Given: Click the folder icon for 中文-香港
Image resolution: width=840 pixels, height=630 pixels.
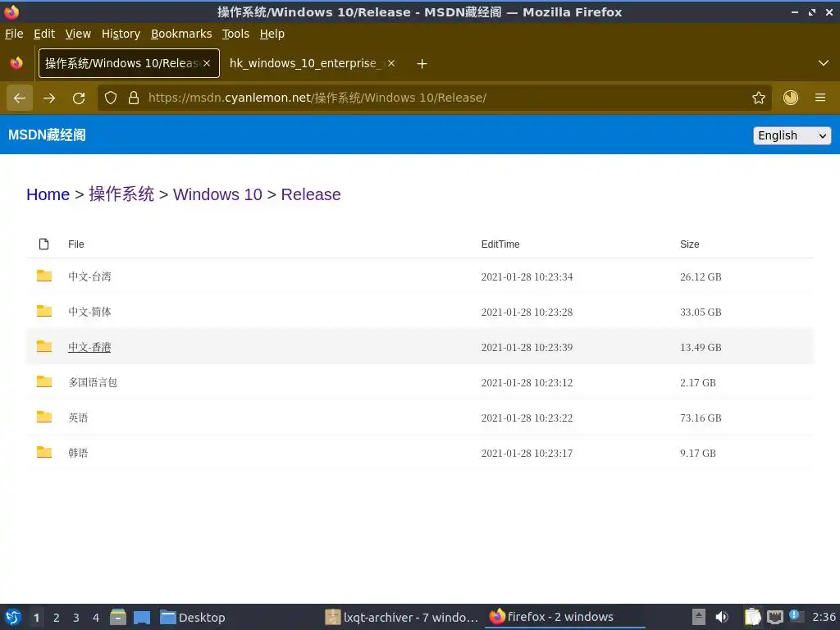Looking at the screenshot, I should (x=44, y=347).
